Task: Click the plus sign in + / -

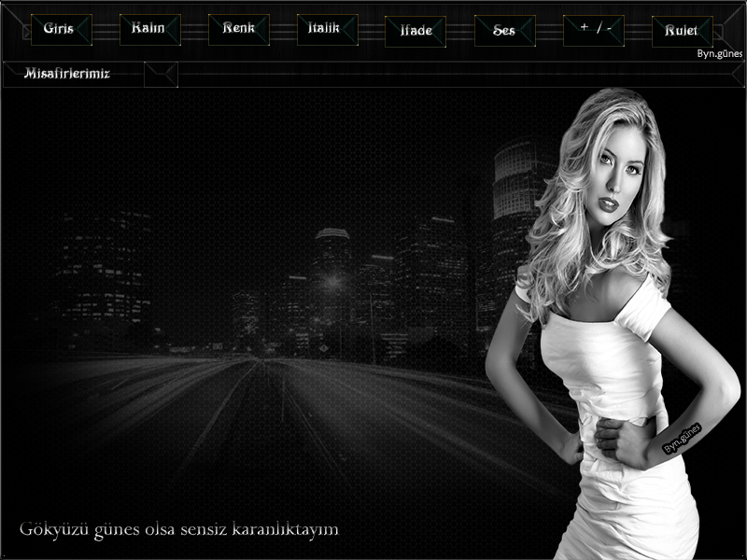Action: (585, 28)
